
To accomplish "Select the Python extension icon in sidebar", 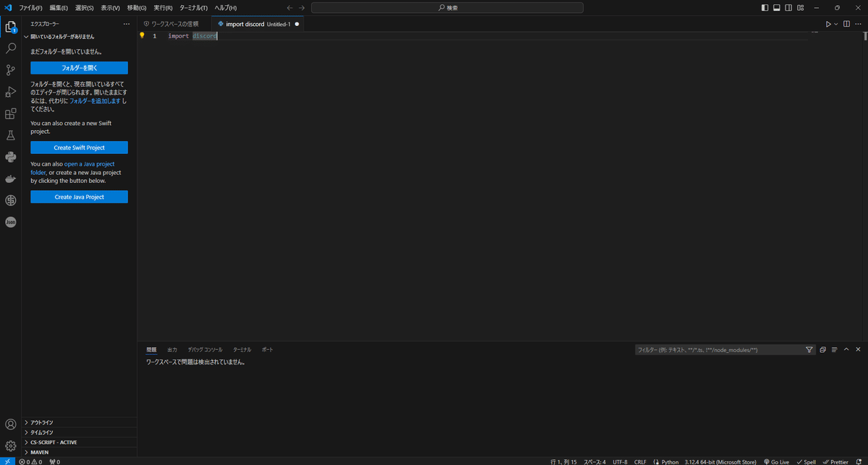I will pyautogui.click(x=10, y=157).
